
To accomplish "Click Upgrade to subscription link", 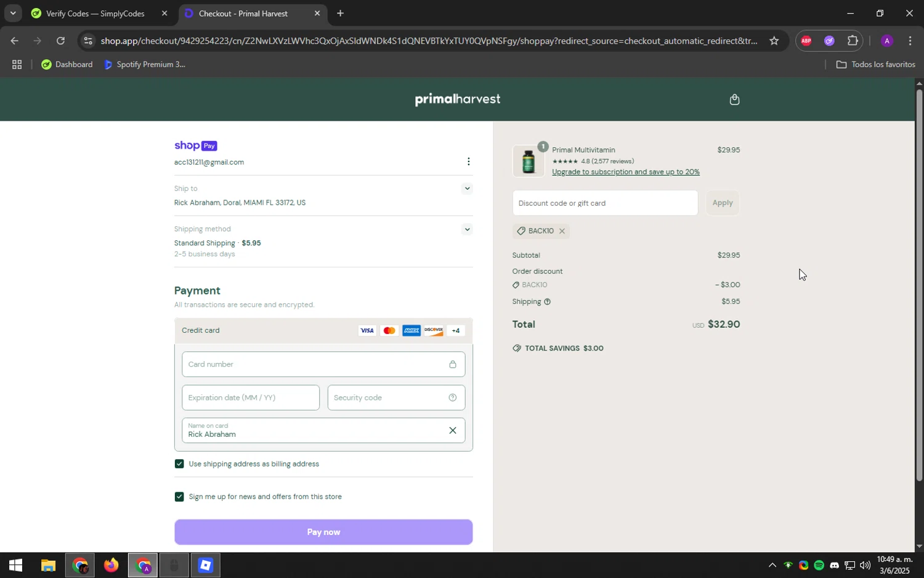I will [625, 172].
